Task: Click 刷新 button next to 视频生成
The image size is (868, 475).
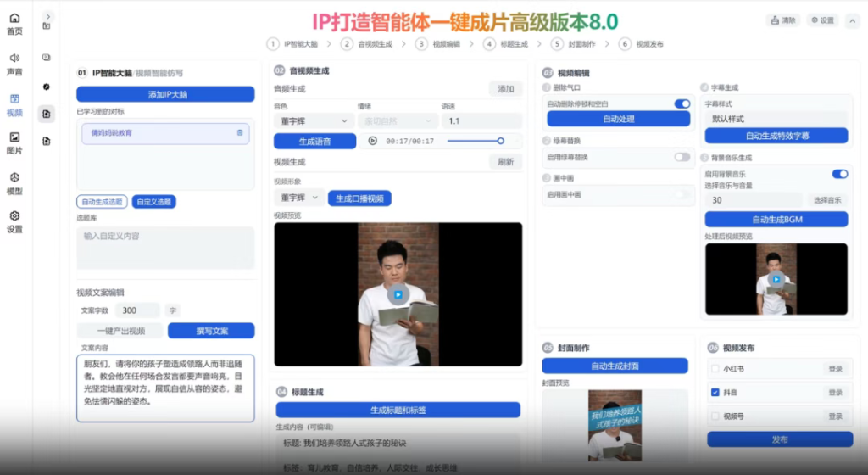Action: click(x=505, y=162)
